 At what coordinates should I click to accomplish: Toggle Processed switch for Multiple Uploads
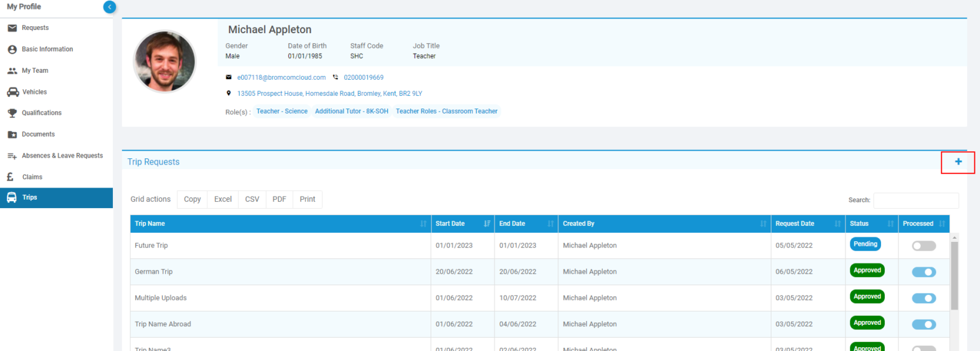923,298
